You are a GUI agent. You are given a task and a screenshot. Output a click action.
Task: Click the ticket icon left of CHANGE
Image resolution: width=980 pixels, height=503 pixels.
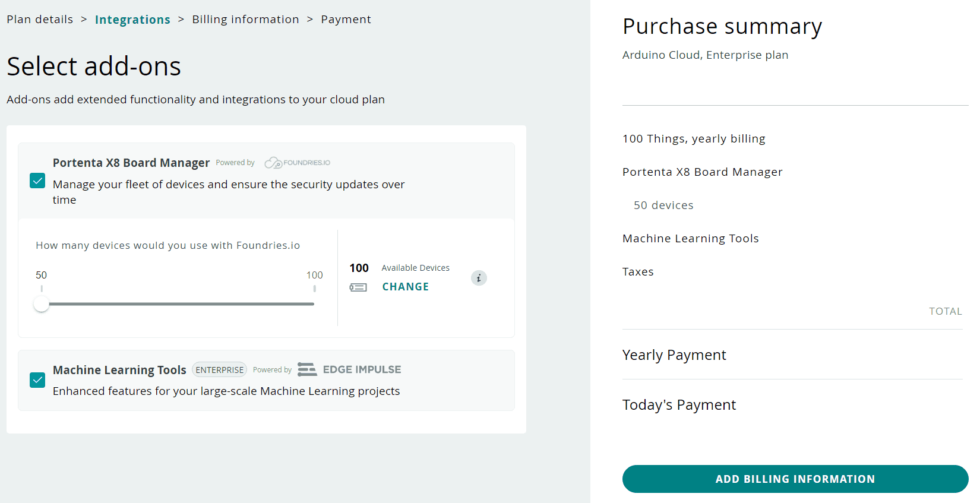tap(358, 287)
